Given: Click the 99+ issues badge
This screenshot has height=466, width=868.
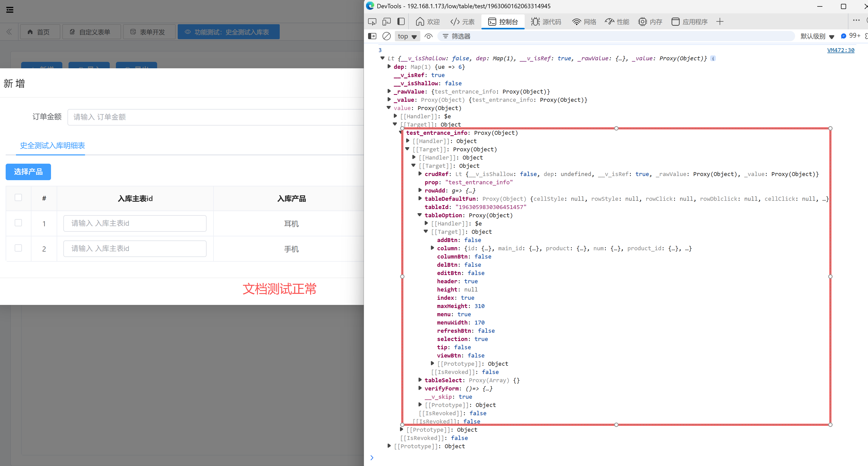Looking at the screenshot, I should pyautogui.click(x=850, y=36).
